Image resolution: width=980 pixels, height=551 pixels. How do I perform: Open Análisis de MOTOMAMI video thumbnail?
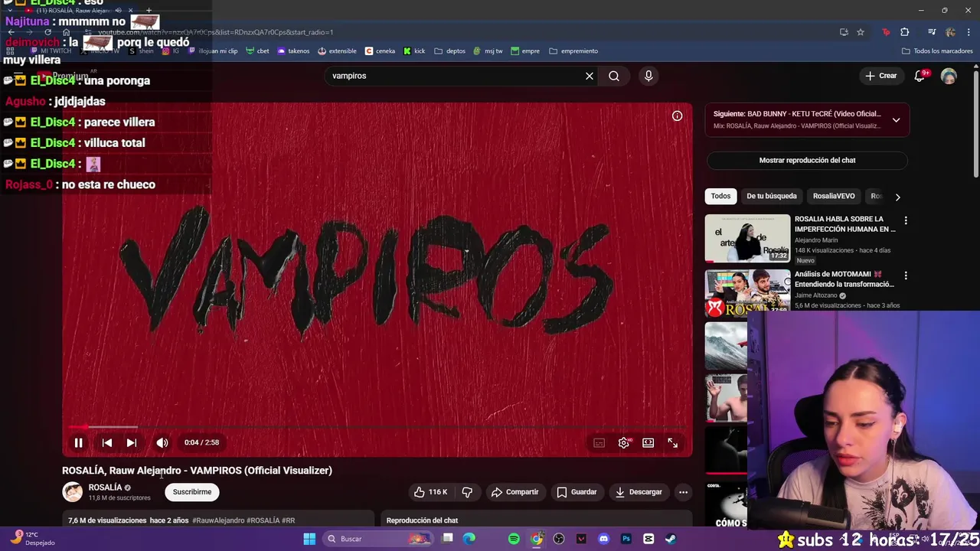(747, 293)
